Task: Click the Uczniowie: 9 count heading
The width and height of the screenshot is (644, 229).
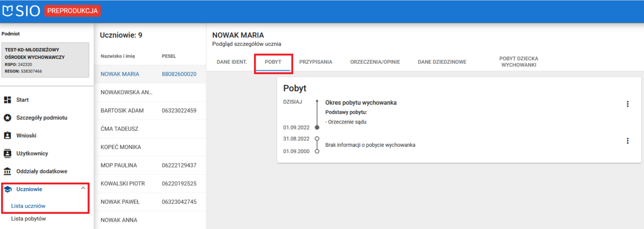Action: 121,35
